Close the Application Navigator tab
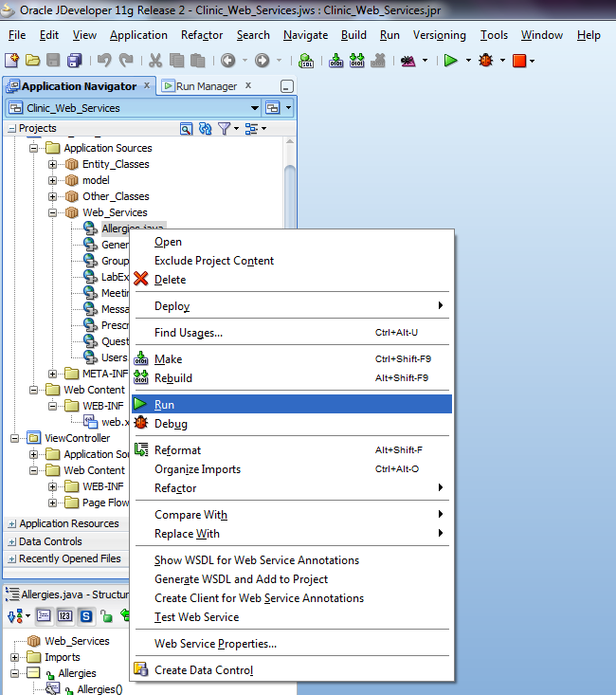 [147, 85]
